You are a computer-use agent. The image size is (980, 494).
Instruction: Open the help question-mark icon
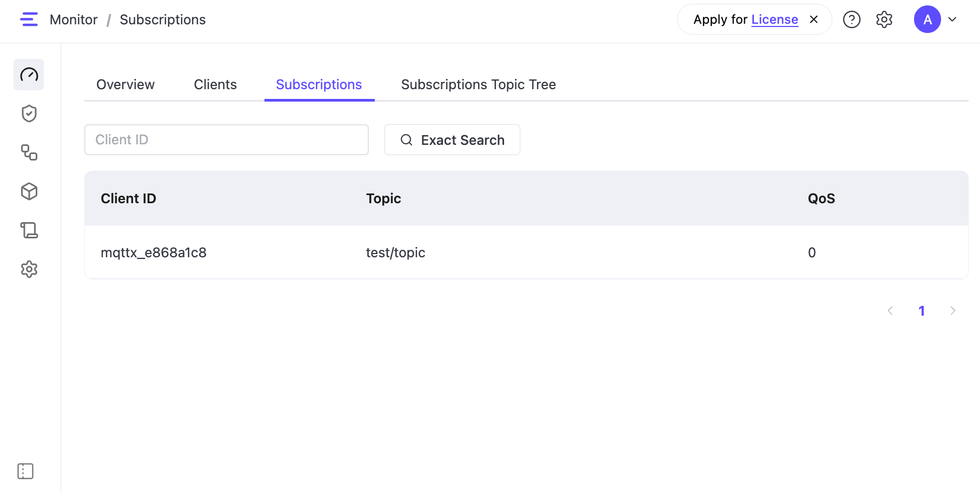[851, 19]
